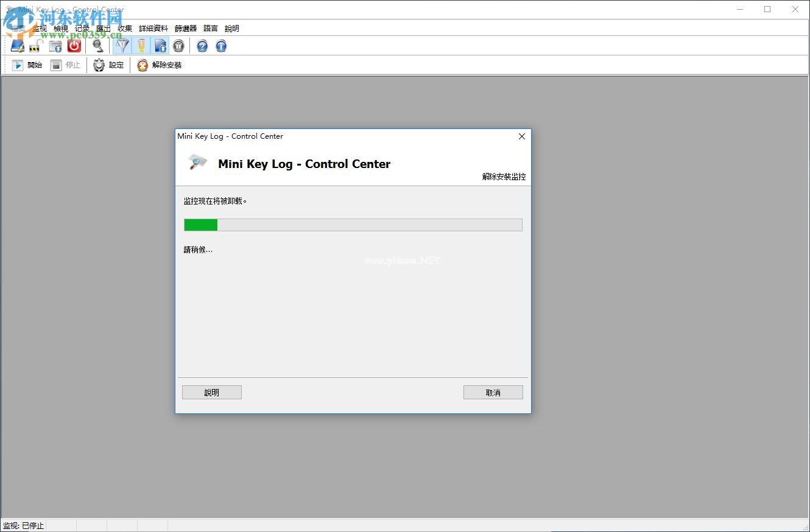
Task: Open the 詳細資料 menu
Action: pos(153,29)
